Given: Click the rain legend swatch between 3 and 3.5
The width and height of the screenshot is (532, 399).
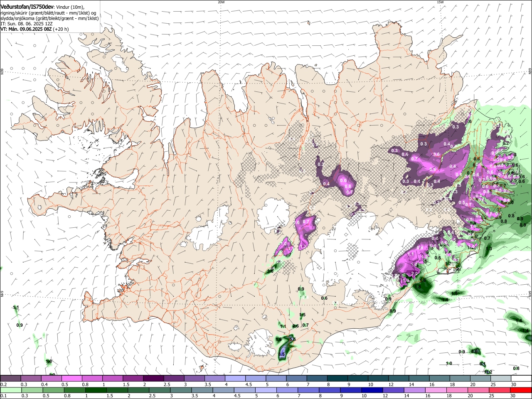Looking at the screenshot, I should 181,390.
